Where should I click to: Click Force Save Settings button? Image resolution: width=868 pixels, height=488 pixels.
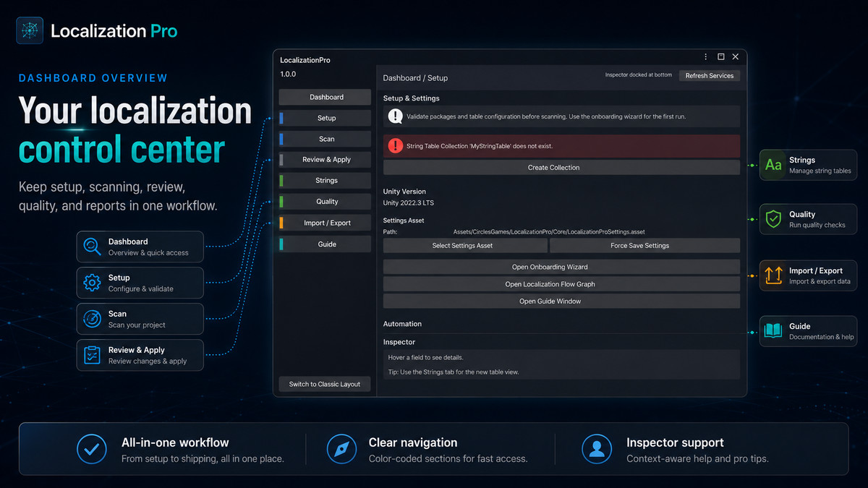(645, 246)
